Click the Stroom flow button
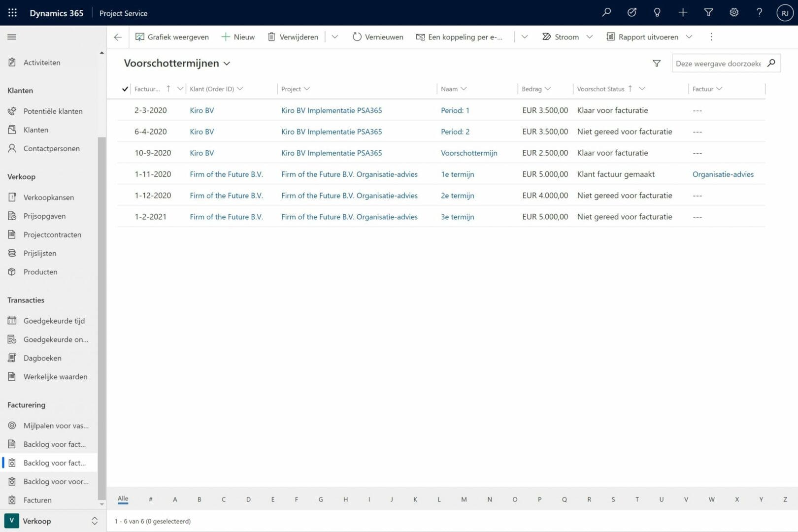Viewport: 798px width, 532px height. 561,37
